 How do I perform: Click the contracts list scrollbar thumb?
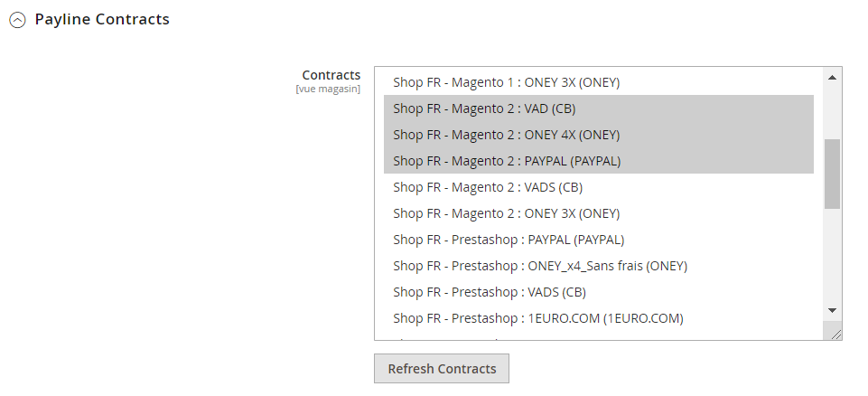tap(832, 174)
